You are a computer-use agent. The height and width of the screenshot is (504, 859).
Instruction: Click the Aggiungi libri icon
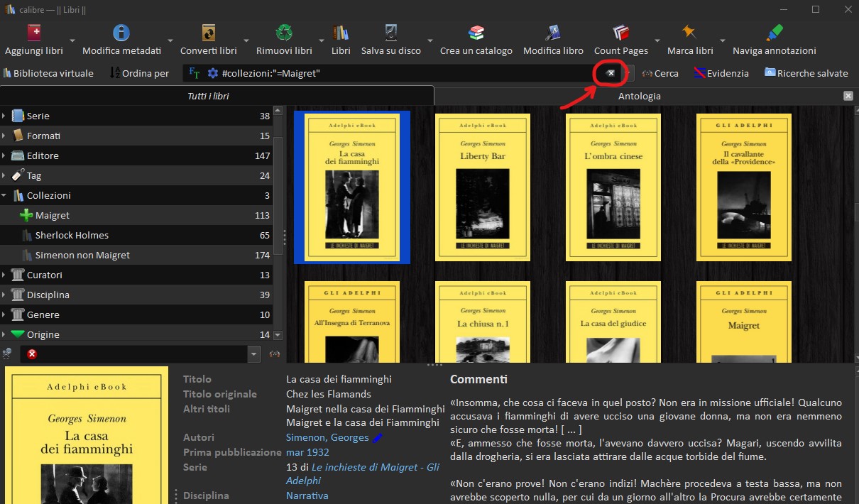pyautogui.click(x=33, y=33)
